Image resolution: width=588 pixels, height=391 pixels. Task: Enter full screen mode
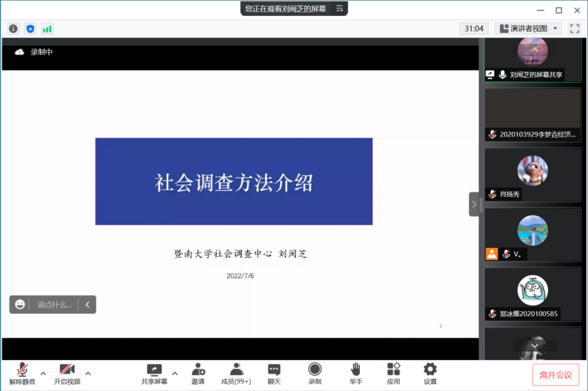574,28
